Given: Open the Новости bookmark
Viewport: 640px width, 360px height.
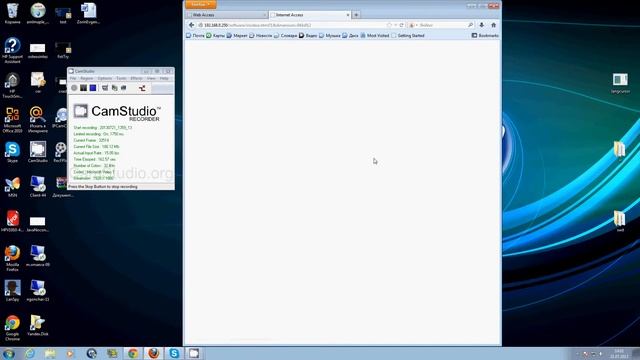Looking at the screenshot, I should [261, 36].
